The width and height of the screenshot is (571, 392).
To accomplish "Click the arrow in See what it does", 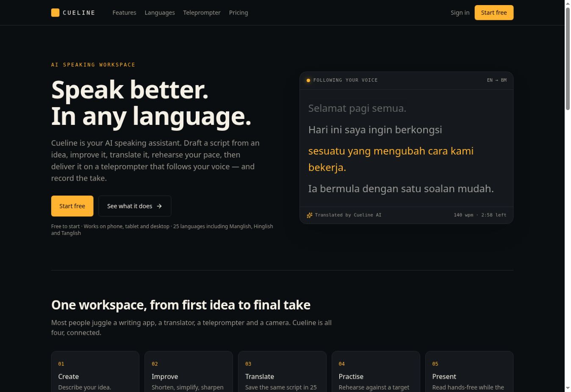I will (159, 206).
